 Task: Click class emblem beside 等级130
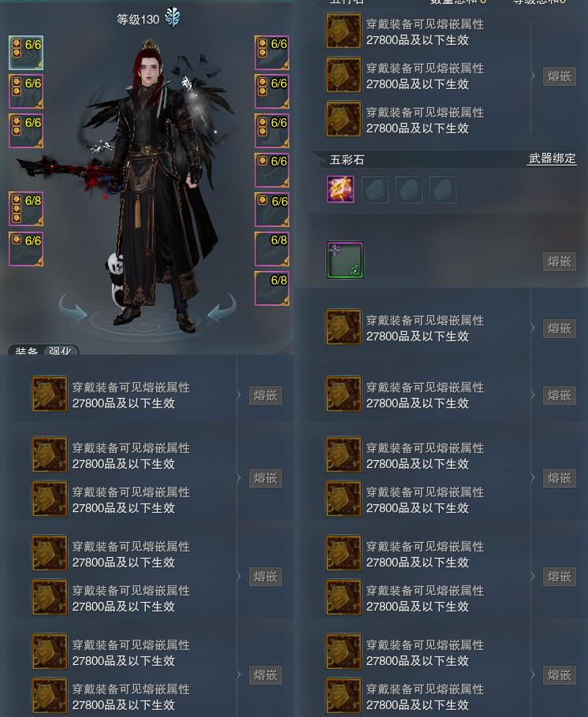point(173,18)
